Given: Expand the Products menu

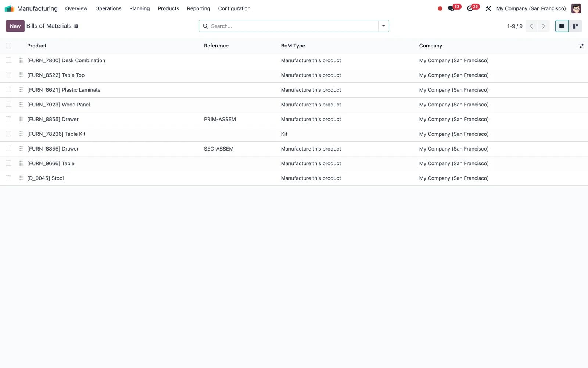Looking at the screenshot, I should (168, 8).
